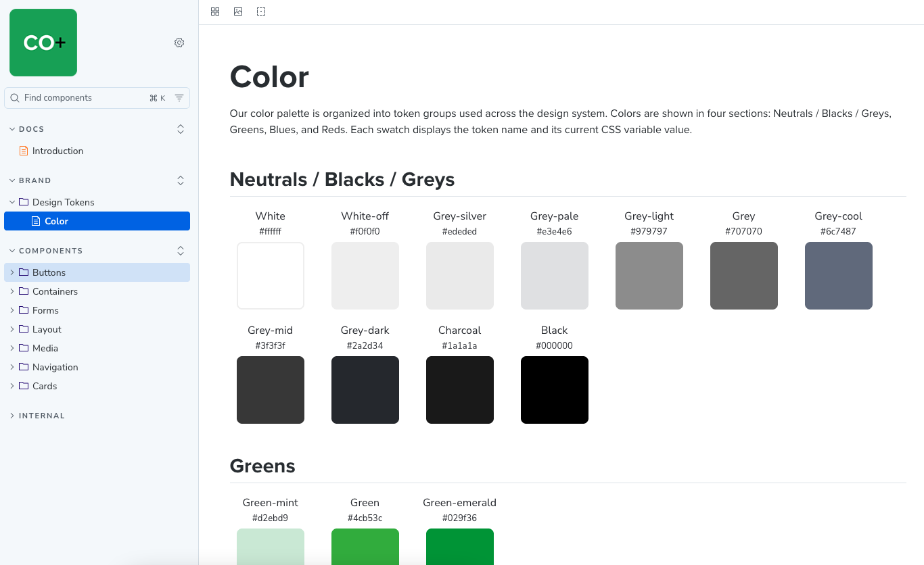The image size is (924, 565).
Task: Click the Grey-silver color swatch
Action: tap(460, 276)
